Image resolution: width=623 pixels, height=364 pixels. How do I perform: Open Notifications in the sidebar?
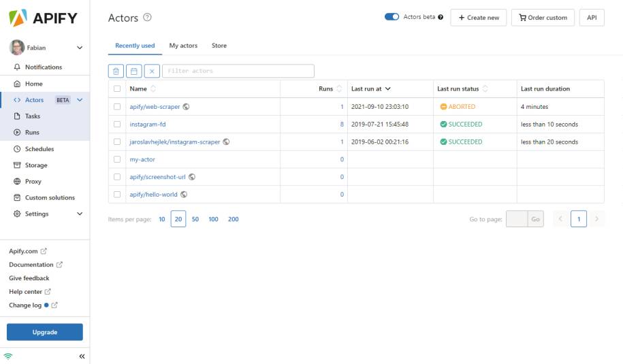[45, 67]
